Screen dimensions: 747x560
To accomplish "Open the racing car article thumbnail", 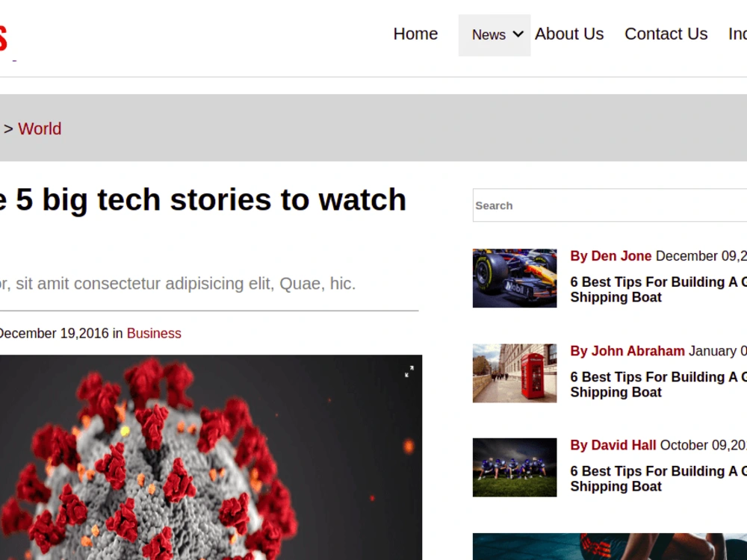I will click(515, 278).
